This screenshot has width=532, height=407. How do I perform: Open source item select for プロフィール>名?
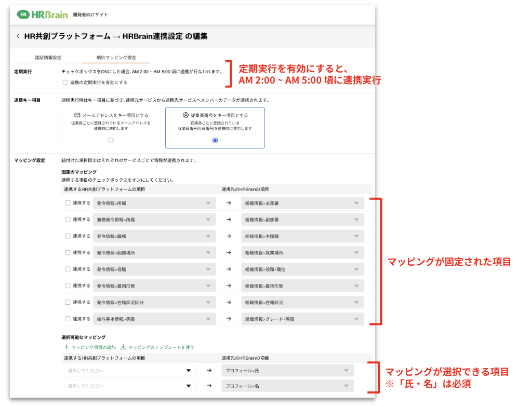pyautogui.click(x=130, y=386)
